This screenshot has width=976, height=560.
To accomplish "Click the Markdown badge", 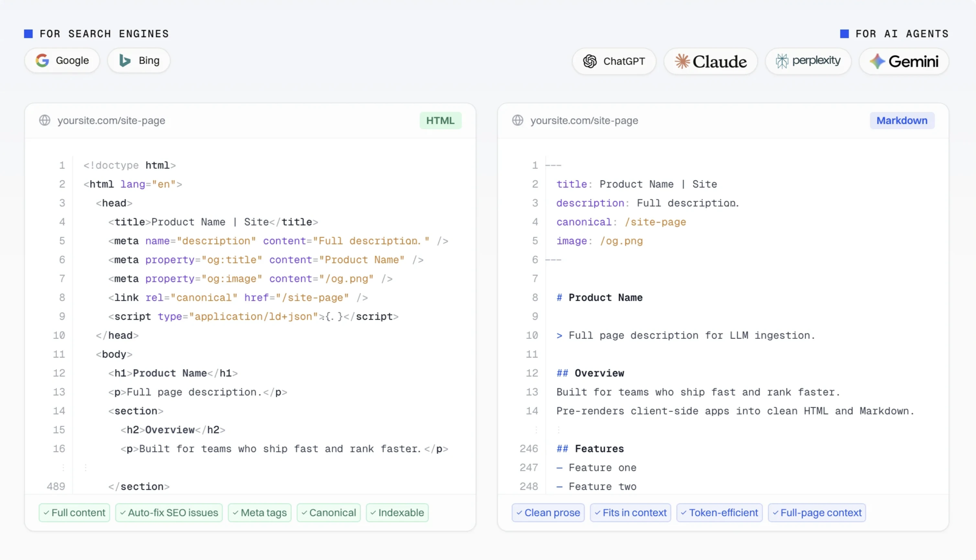I will (x=902, y=120).
